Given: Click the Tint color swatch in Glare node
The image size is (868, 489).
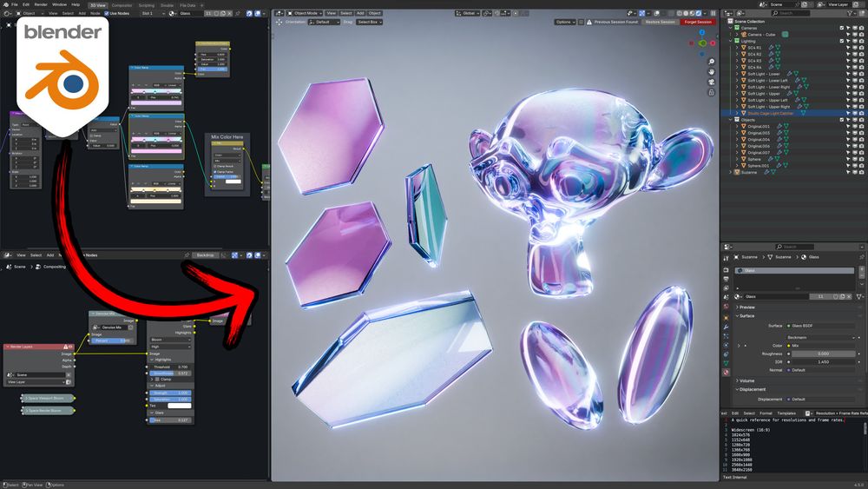Looking at the screenshot, I should point(180,406).
